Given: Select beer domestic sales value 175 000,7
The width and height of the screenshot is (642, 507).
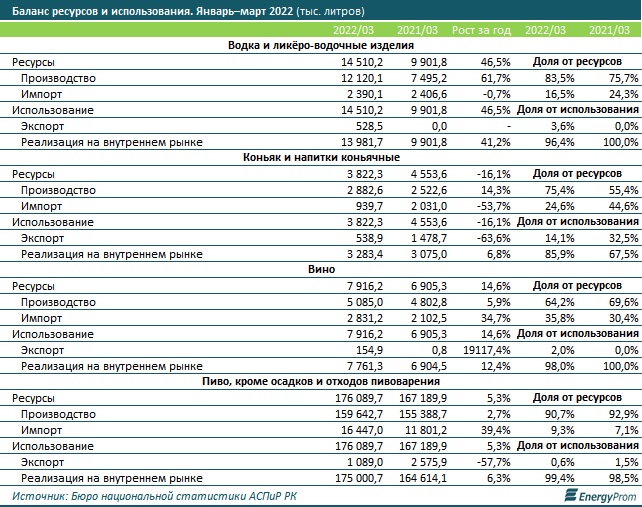Looking at the screenshot, I should pyautogui.click(x=359, y=478).
